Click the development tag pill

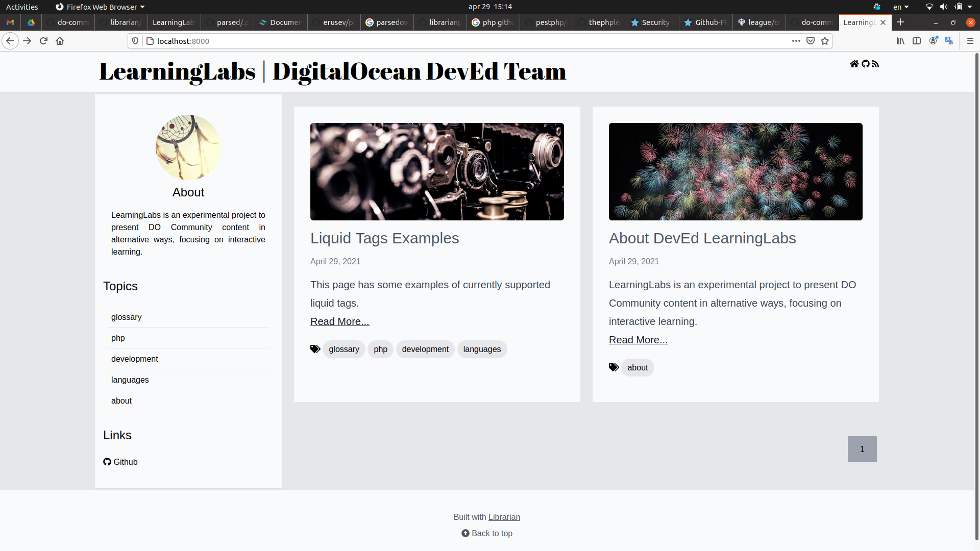(425, 349)
